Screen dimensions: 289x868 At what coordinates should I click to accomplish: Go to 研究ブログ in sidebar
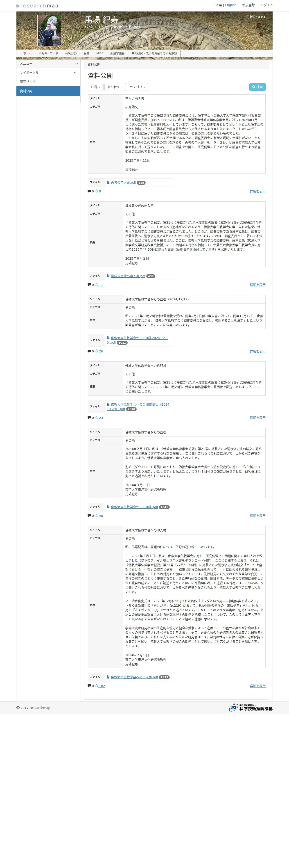[x=48, y=82]
